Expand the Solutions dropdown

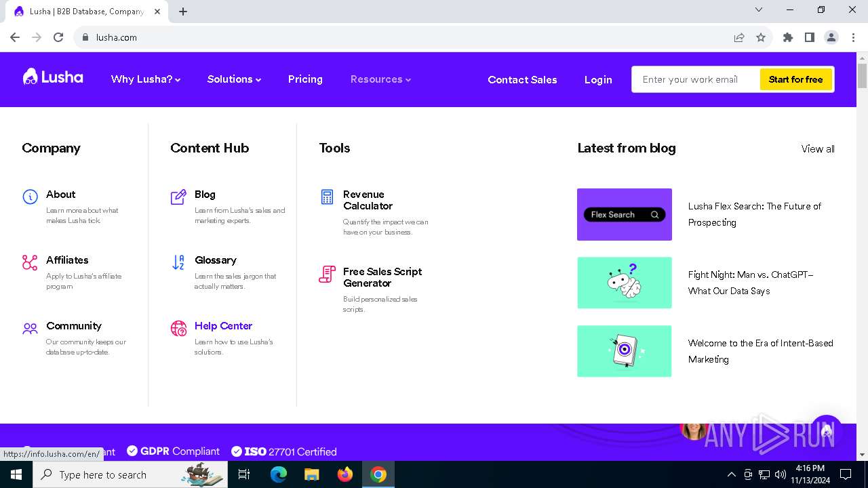(234, 79)
